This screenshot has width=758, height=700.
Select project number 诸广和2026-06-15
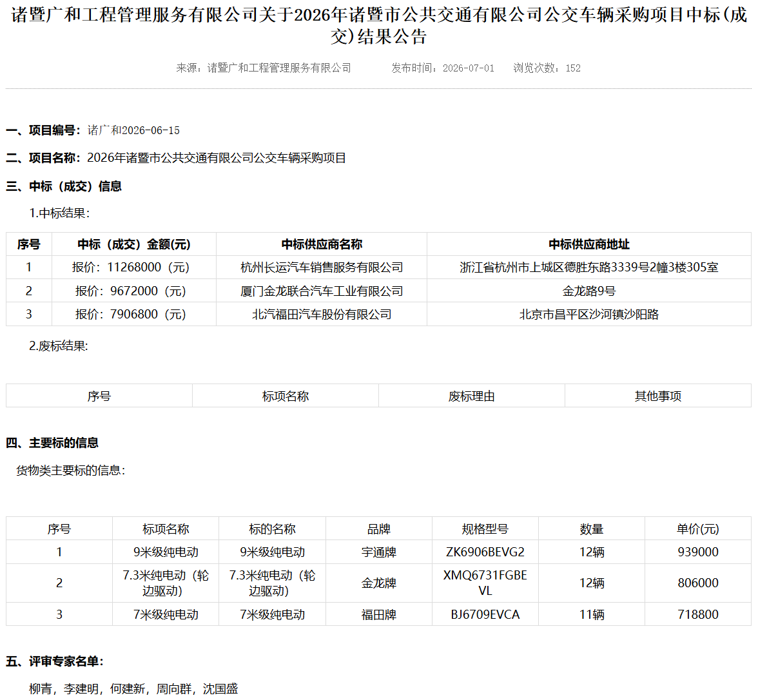[x=133, y=130]
